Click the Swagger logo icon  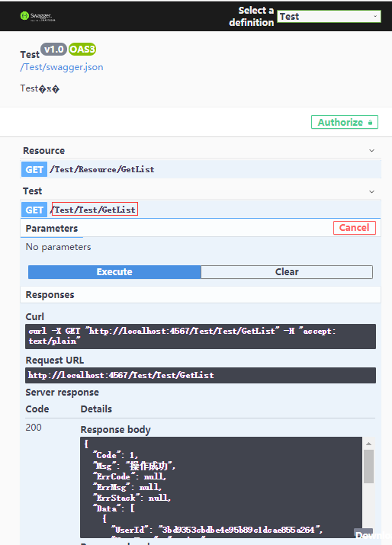click(24, 16)
